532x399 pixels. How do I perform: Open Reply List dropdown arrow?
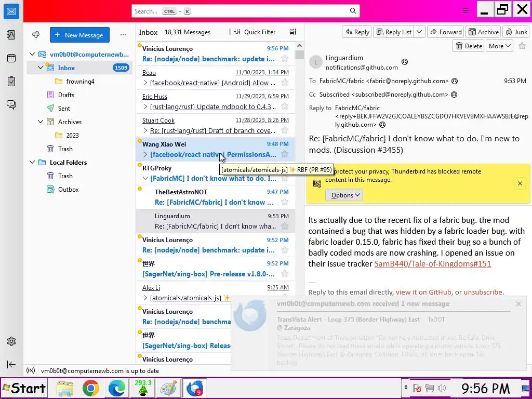(419, 32)
